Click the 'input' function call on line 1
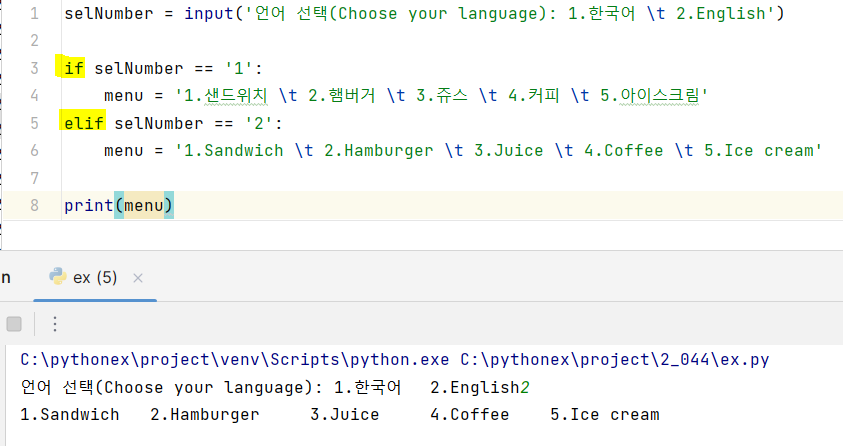 click(209, 13)
